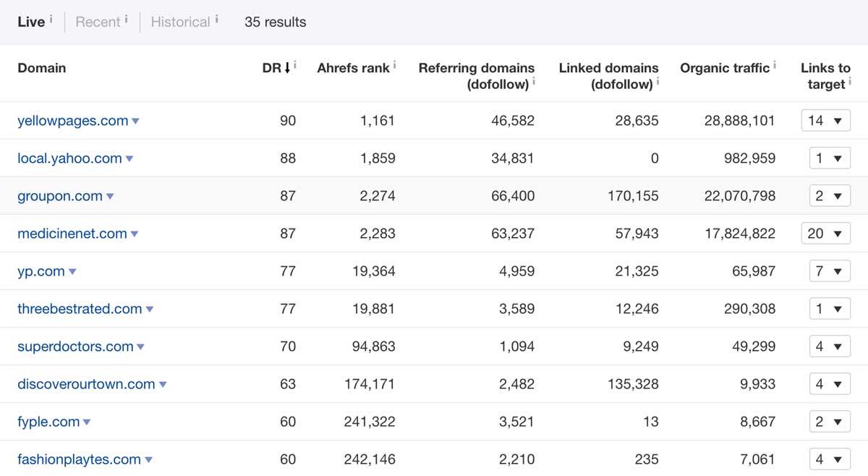Click info icon next to Links to target

pos(849,82)
